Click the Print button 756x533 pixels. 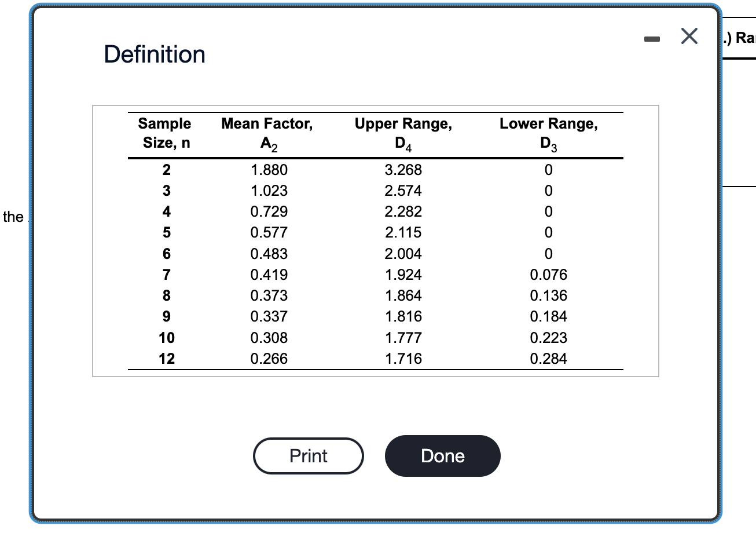[308, 456]
